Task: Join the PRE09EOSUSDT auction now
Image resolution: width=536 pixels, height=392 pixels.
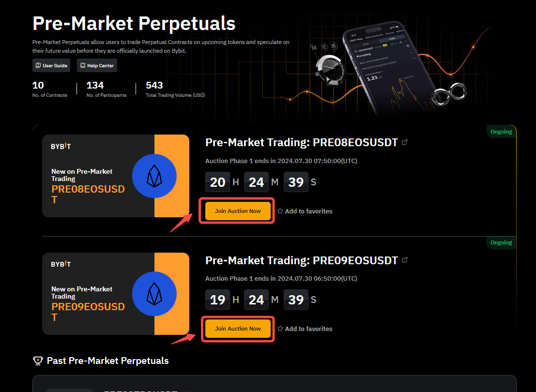Action: 237,328
